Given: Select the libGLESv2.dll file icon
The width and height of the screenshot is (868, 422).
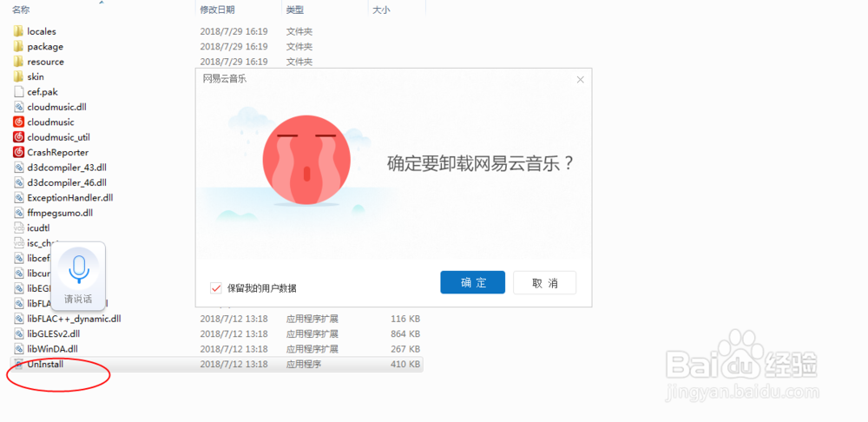Looking at the screenshot, I should pyautogui.click(x=18, y=333).
